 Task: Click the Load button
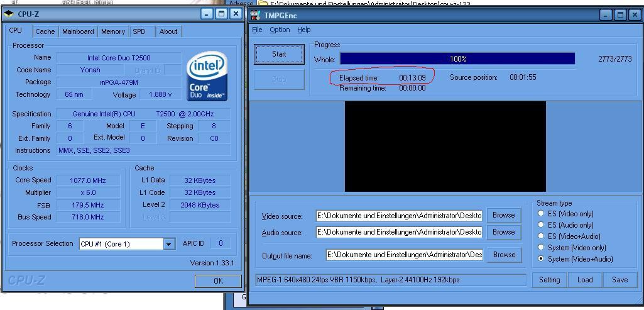point(585,280)
